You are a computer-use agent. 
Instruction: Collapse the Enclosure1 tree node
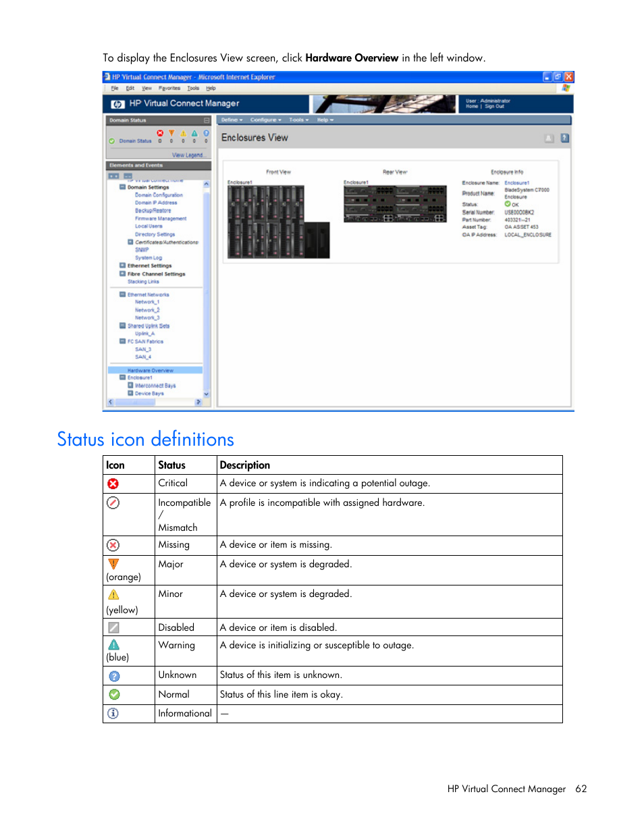tap(122, 377)
